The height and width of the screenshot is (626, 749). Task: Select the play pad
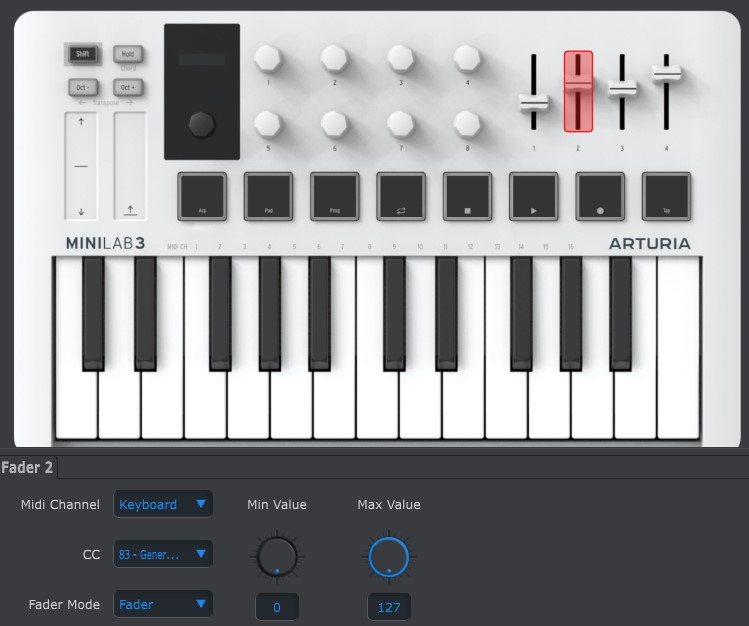tap(534, 196)
